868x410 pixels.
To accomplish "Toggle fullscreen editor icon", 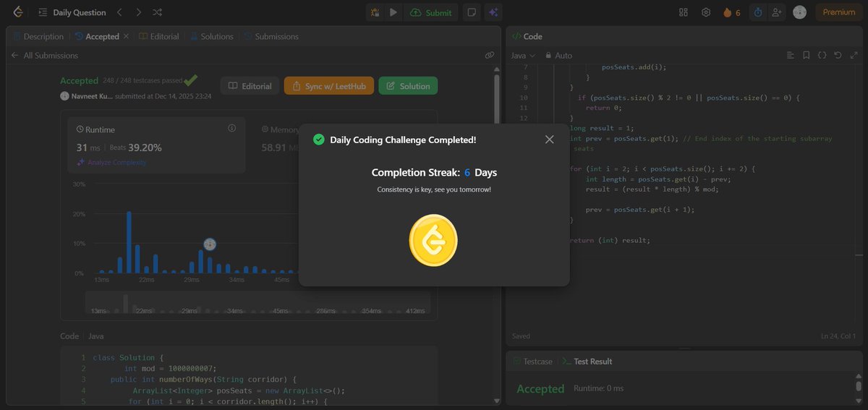I will coord(854,55).
